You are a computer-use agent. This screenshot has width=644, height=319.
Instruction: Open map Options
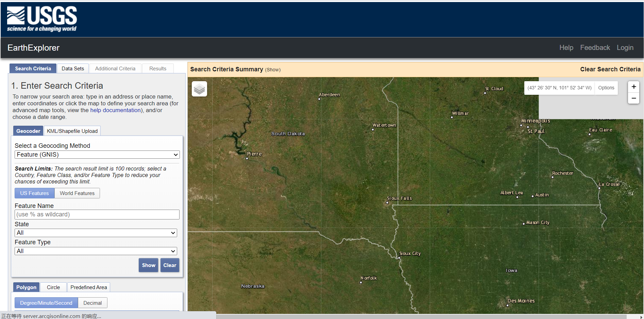(606, 88)
